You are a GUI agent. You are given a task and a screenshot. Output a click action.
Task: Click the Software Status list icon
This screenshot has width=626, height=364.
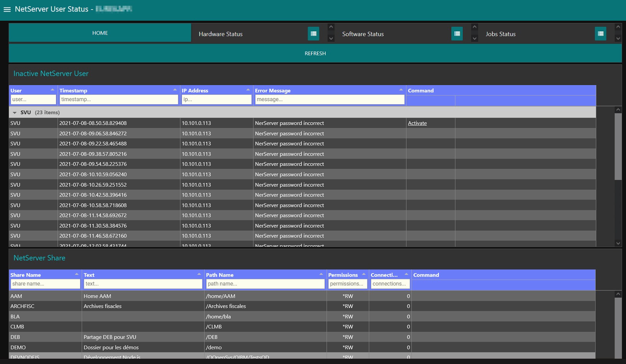(x=457, y=34)
